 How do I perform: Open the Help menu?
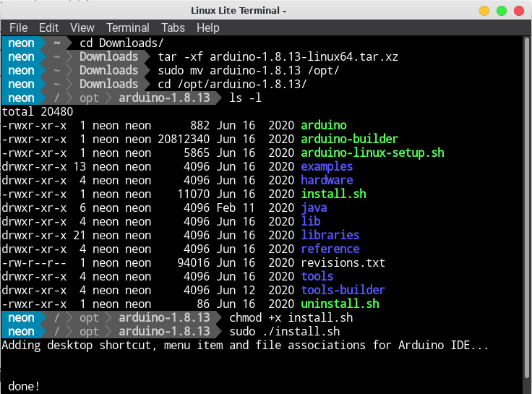pos(208,27)
